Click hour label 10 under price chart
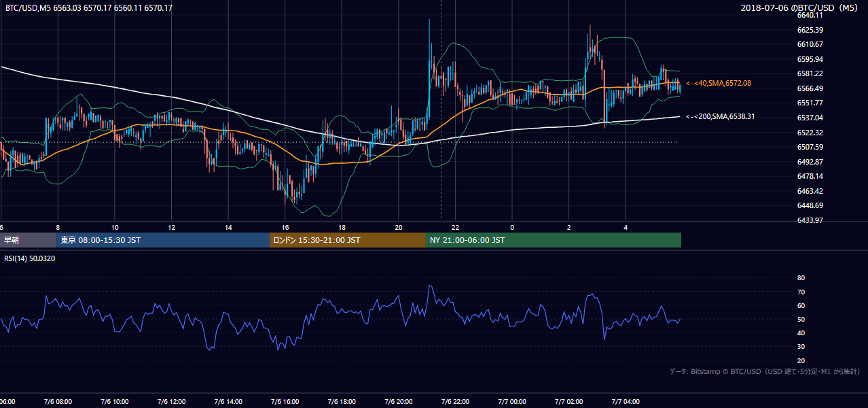This screenshot has height=408, width=868. point(115,227)
